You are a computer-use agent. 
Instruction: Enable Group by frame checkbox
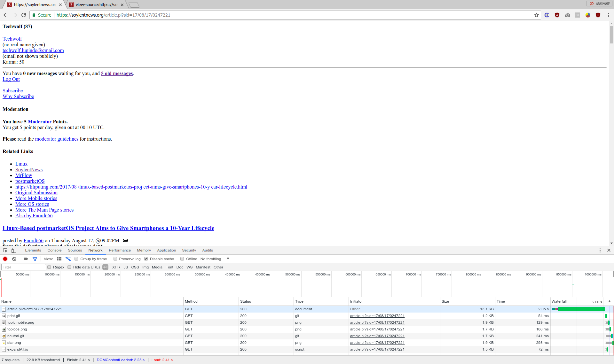click(x=76, y=259)
